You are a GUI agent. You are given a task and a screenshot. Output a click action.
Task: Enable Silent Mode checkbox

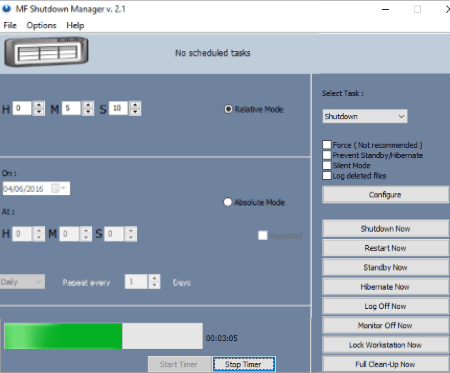tap(327, 165)
